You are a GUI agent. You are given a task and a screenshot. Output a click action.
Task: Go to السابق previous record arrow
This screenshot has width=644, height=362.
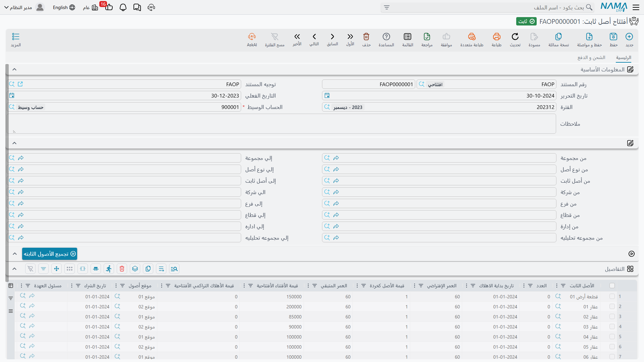[x=332, y=37]
